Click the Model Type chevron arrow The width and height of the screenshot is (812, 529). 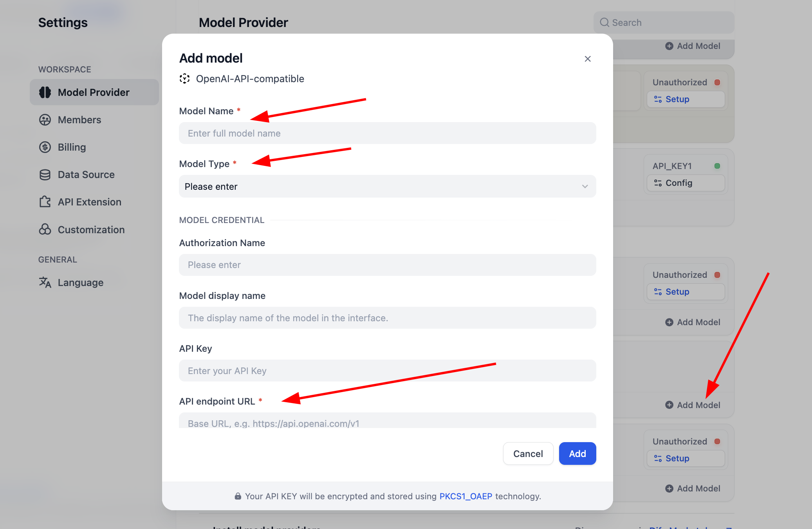coord(585,186)
